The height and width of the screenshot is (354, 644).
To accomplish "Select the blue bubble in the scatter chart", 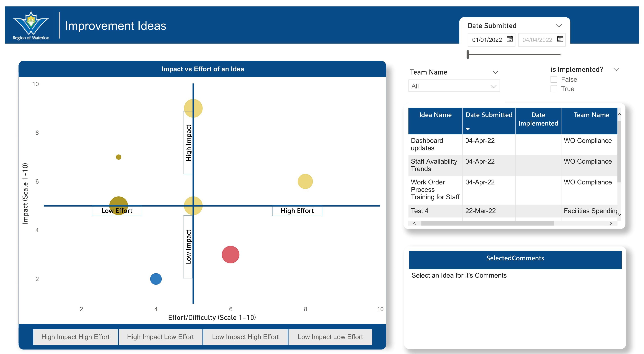I will coord(156,279).
